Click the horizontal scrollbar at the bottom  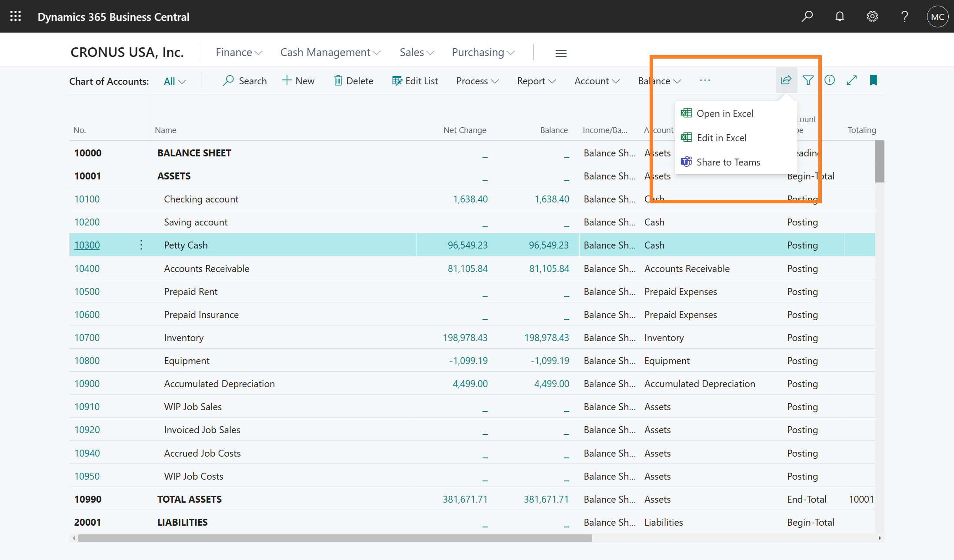(x=335, y=538)
